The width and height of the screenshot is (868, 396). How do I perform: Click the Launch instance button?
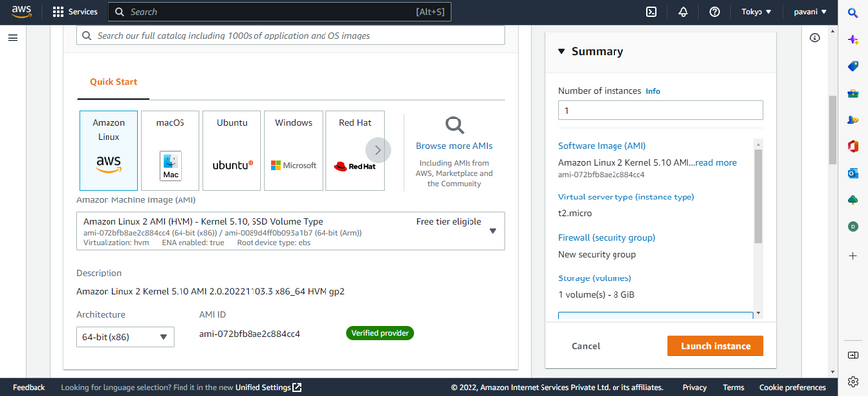click(714, 346)
